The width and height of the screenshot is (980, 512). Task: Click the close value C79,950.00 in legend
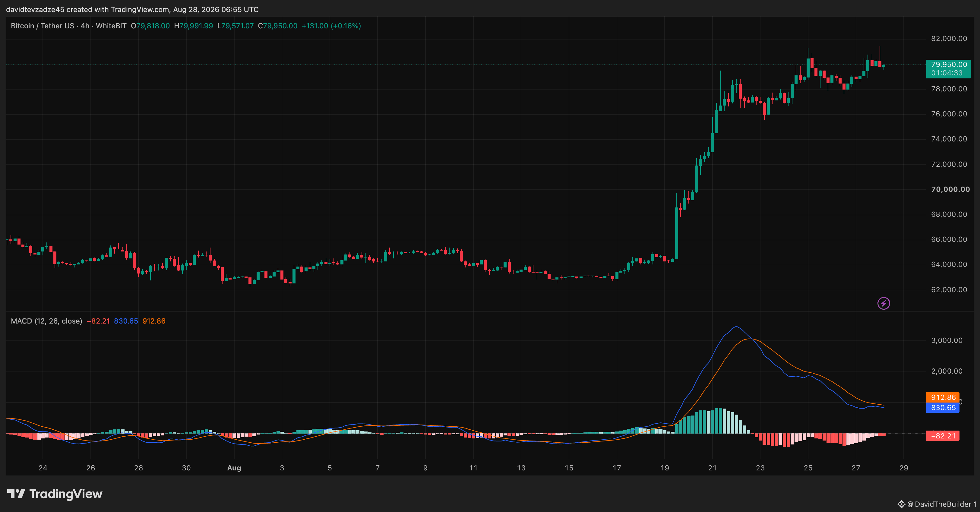(278, 26)
